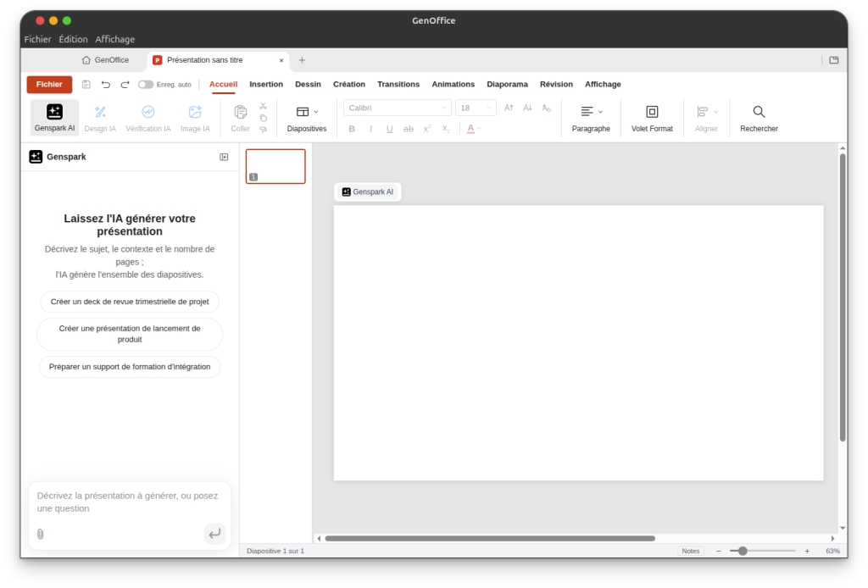The width and height of the screenshot is (868, 588).
Task: Open a new tab with plus icon
Action: tap(303, 60)
